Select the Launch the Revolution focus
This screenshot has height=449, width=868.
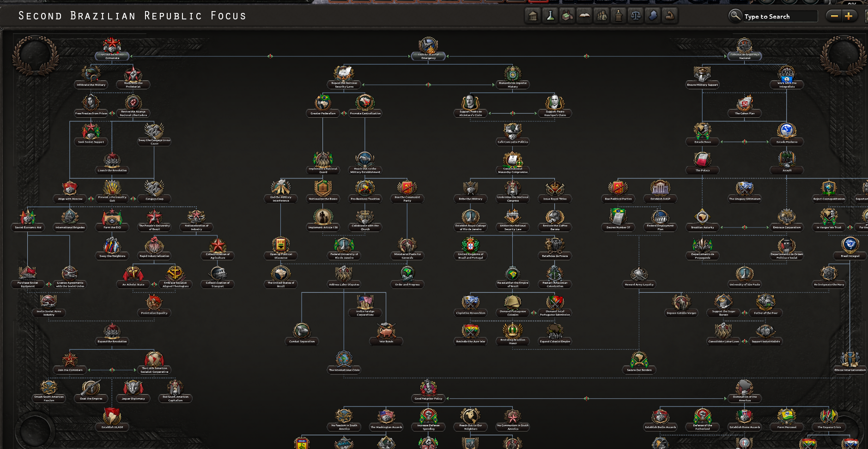coord(112,163)
